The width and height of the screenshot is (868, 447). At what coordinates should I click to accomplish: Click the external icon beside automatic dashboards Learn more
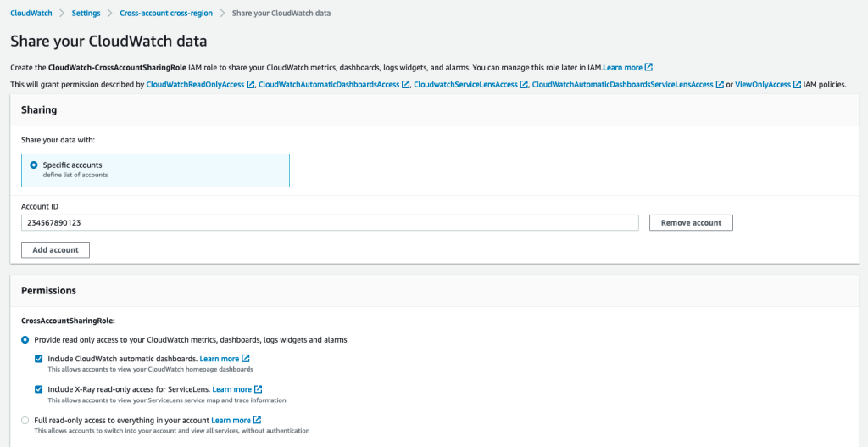(x=245, y=359)
